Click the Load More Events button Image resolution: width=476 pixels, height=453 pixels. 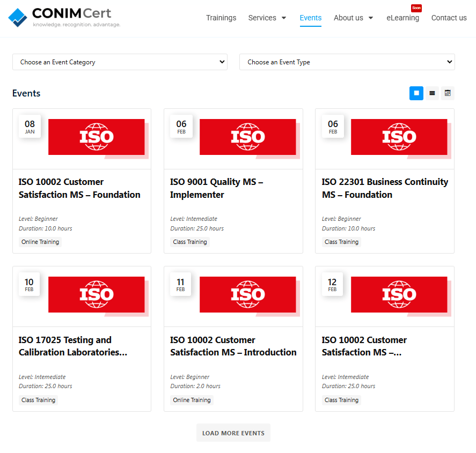pyautogui.click(x=233, y=433)
